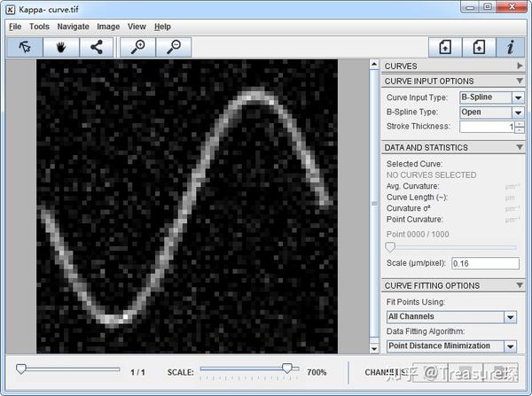Click the second file export icon
Viewport: 532px width, 396px height.
click(479, 47)
